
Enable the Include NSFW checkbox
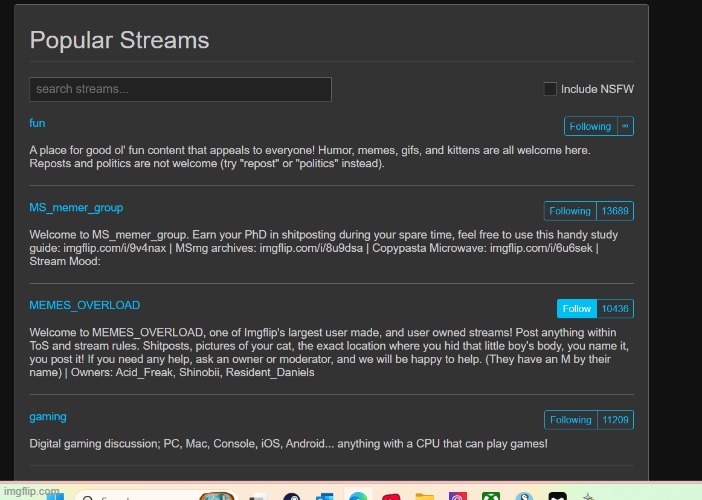click(550, 89)
